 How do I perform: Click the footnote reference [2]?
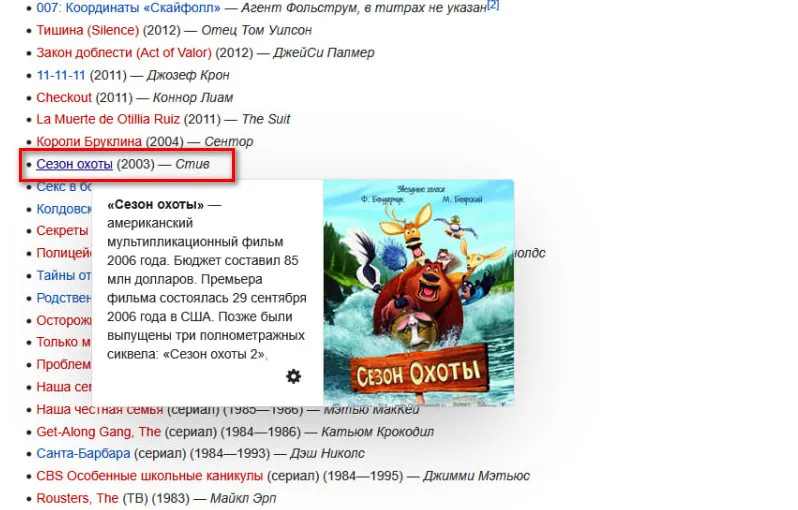[x=493, y=5]
